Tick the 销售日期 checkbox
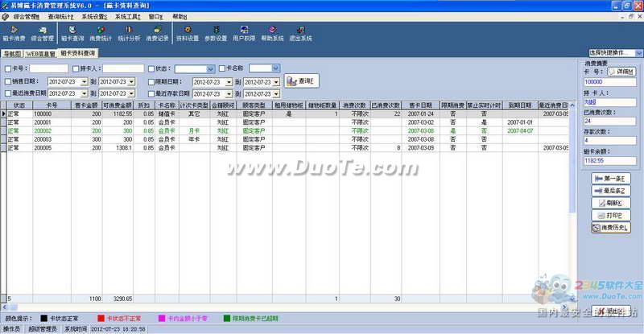644x334 pixels. [x=8, y=82]
